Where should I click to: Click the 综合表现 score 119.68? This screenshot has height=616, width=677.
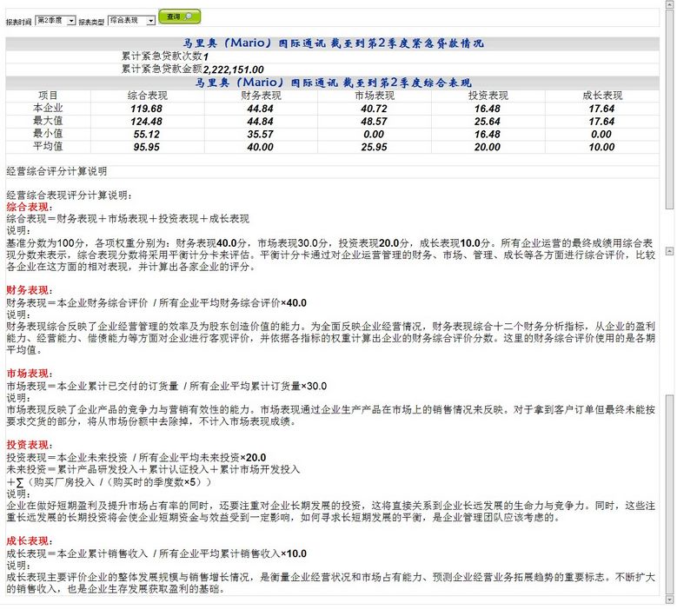pos(147,109)
